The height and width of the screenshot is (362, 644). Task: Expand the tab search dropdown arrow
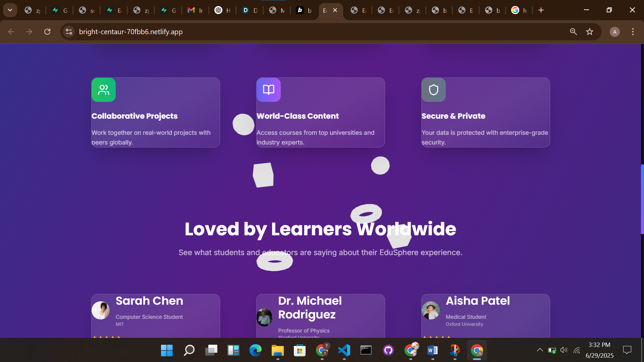(10, 10)
